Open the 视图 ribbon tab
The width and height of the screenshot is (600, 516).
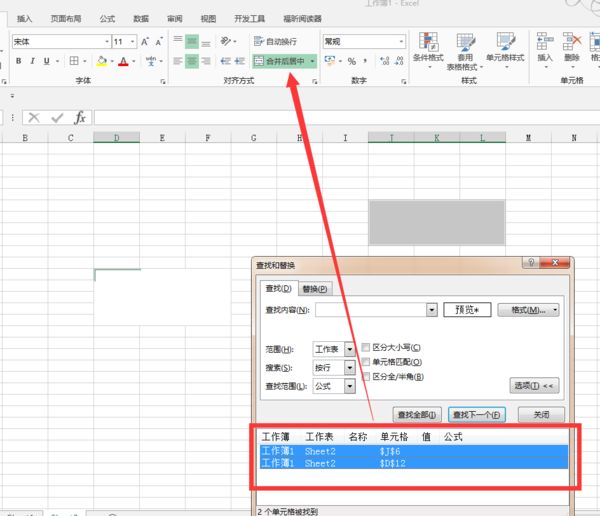(x=208, y=19)
